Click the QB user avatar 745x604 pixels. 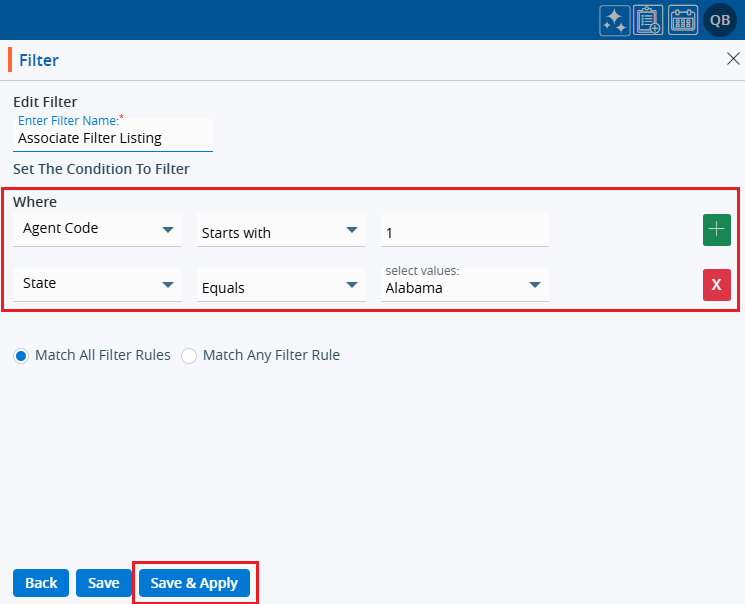(x=719, y=20)
